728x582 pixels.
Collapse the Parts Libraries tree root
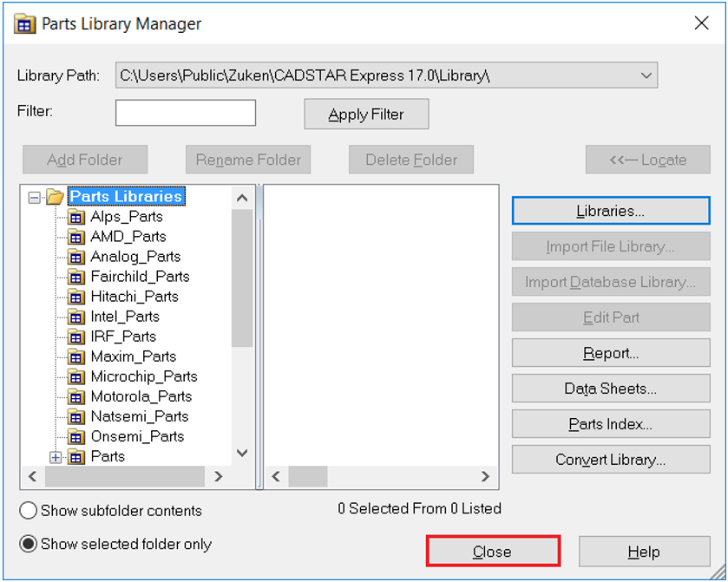click(x=34, y=198)
